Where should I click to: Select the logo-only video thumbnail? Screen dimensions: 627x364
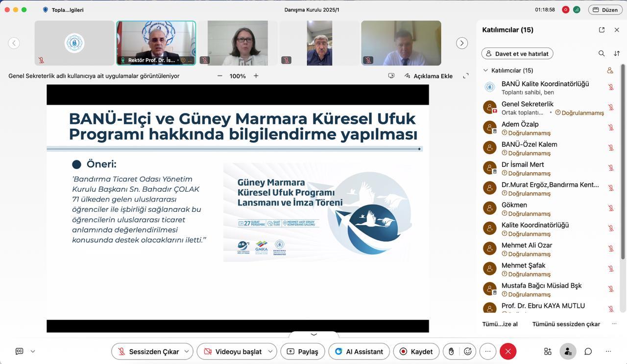[74, 43]
